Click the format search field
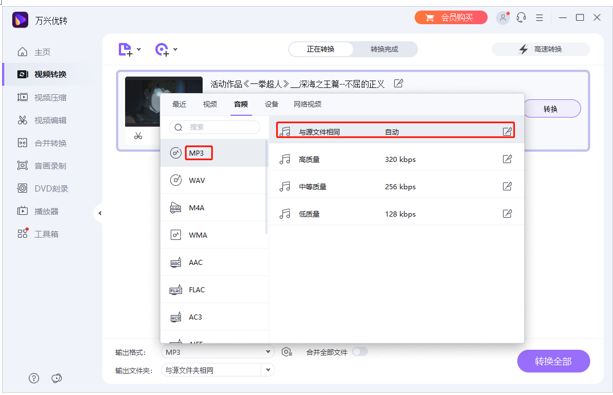613x395 pixels. 215,127
